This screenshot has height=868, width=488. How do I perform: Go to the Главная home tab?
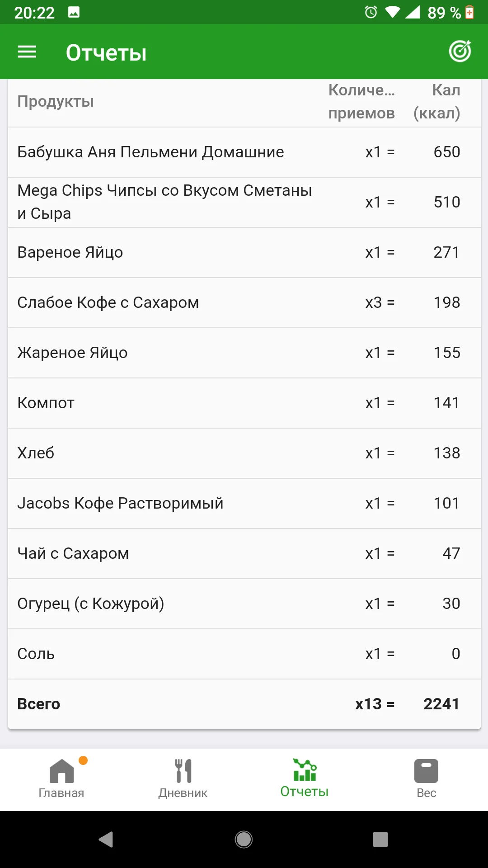[61, 778]
